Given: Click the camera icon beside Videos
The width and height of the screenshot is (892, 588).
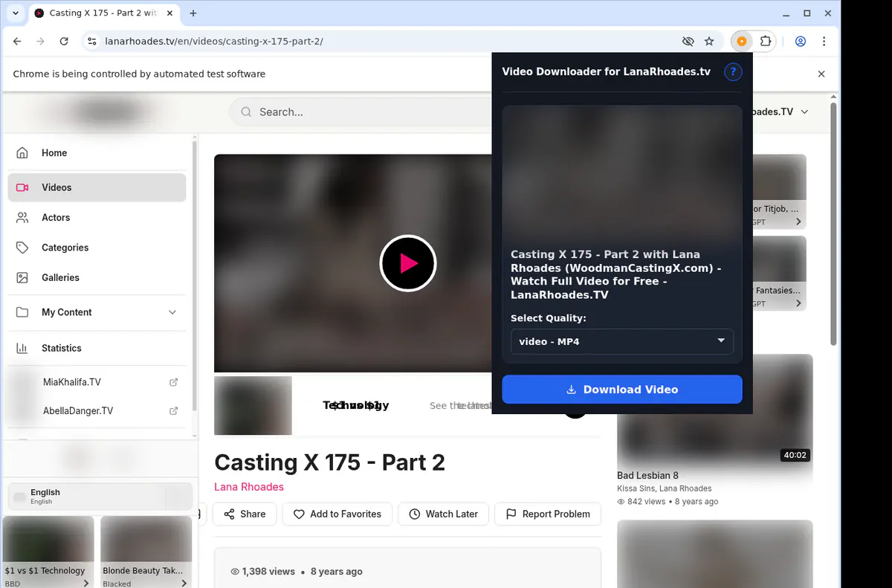Looking at the screenshot, I should [22, 188].
